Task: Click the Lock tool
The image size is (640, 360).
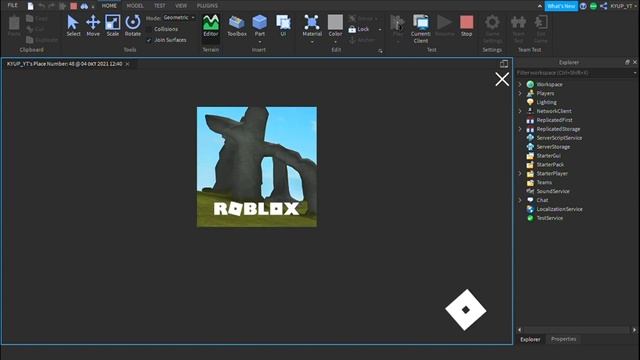Action: [x=359, y=29]
